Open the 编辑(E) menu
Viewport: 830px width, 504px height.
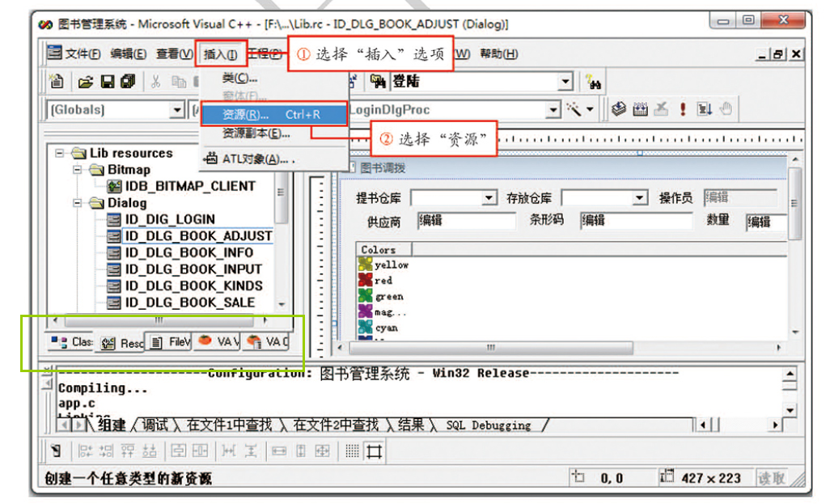[x=128, y=53]
